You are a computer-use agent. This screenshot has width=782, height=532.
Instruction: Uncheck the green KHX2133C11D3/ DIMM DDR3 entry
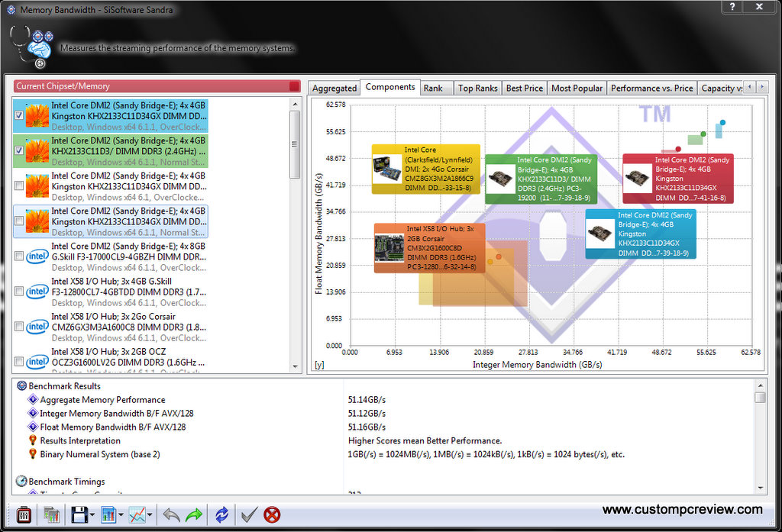tap(19, 150)
